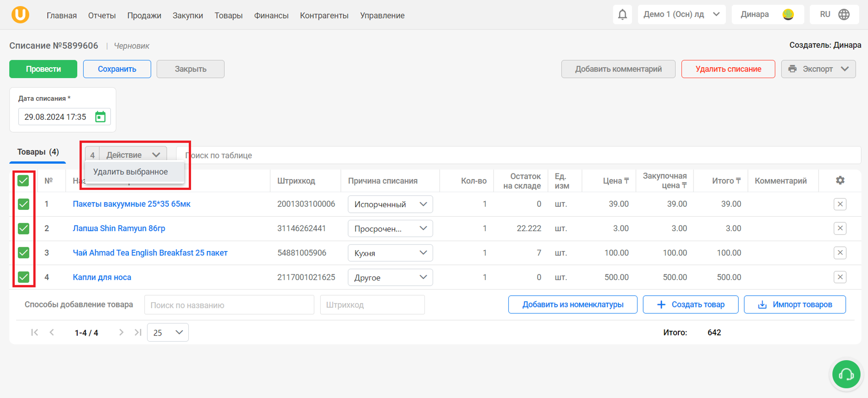Click Удалить списание button
This screenshot has width=868, height=398.
[x=728, y=69]
